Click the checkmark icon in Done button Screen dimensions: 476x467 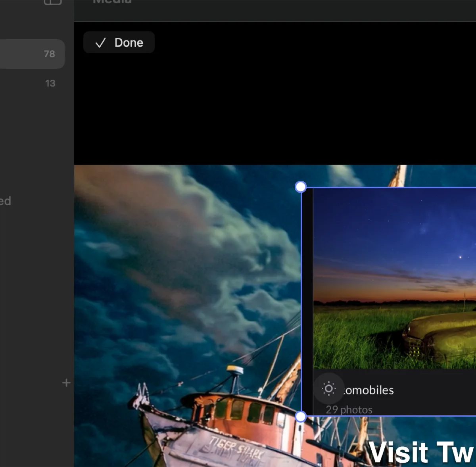[x=100, y=43]
